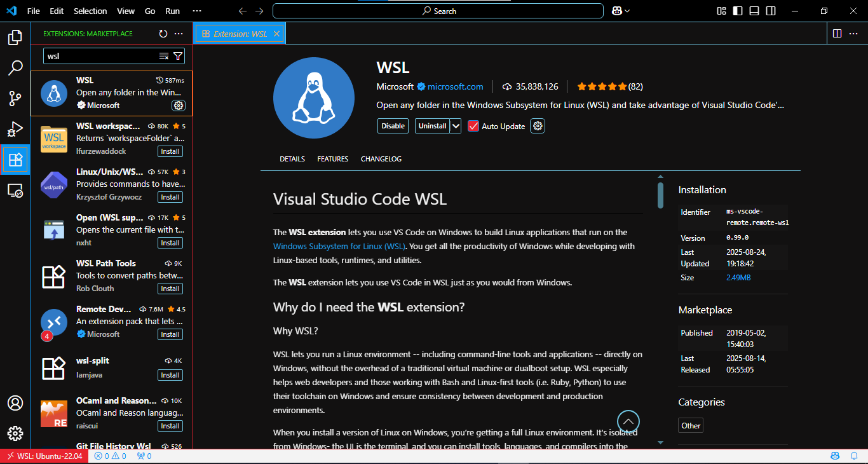Screen dimensions: 868x464
Task: Open notifications bell in status bar
Action: 854,456
